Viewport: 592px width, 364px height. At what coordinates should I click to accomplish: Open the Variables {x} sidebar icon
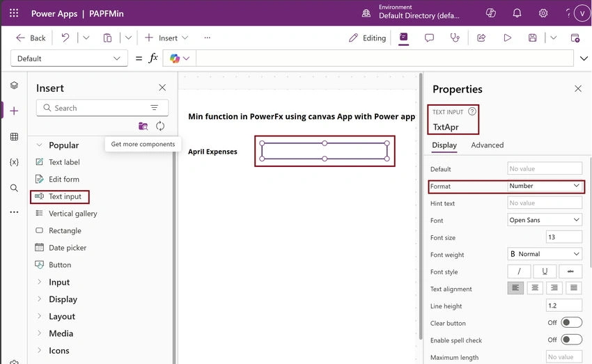pyautogui.click(x=14, y=162)
